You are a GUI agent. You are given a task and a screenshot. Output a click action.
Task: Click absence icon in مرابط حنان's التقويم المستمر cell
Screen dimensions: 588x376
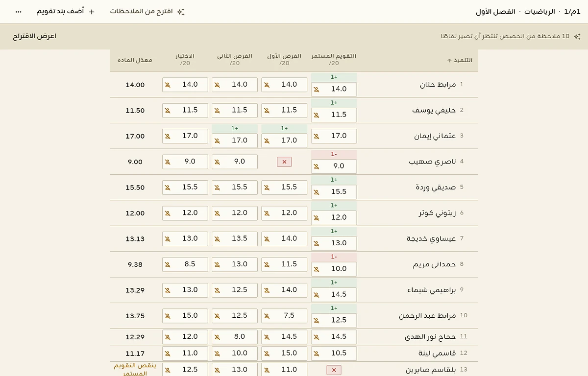316,90
